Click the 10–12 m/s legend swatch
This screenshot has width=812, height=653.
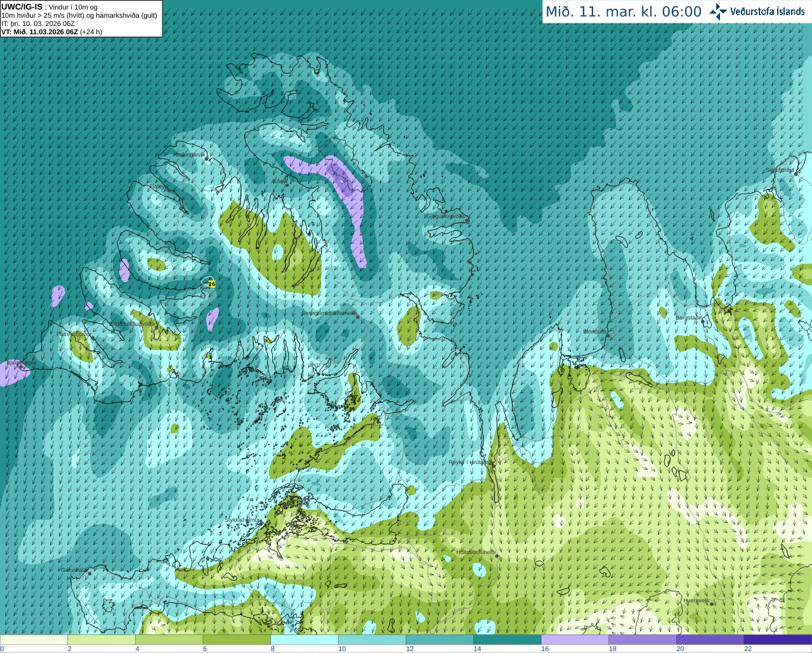372,640
